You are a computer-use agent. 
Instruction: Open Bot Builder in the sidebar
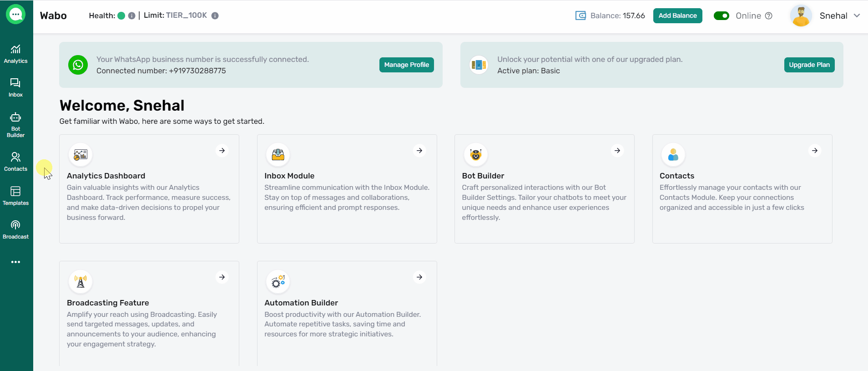(x=15, y=125)
